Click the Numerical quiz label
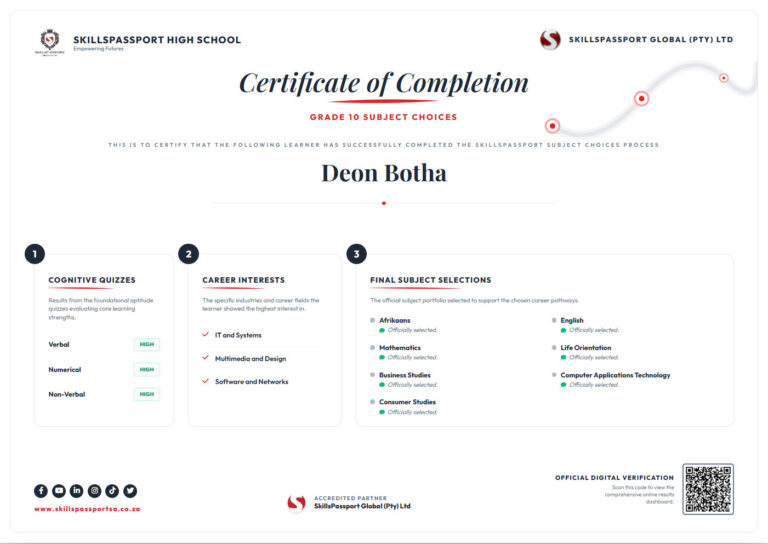The width and height of the screenshot is (768, 544). [x=65, y=369]
